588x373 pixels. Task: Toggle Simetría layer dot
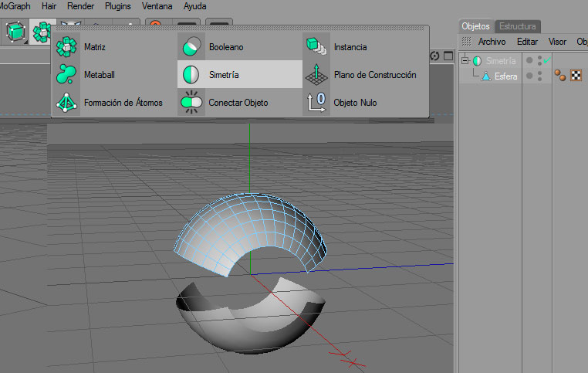529,60
